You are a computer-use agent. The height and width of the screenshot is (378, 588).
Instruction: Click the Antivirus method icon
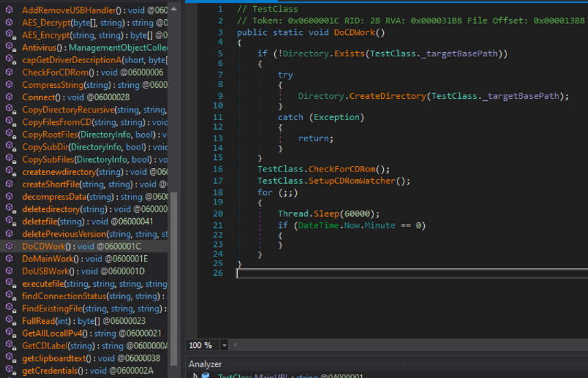(10, 47)
